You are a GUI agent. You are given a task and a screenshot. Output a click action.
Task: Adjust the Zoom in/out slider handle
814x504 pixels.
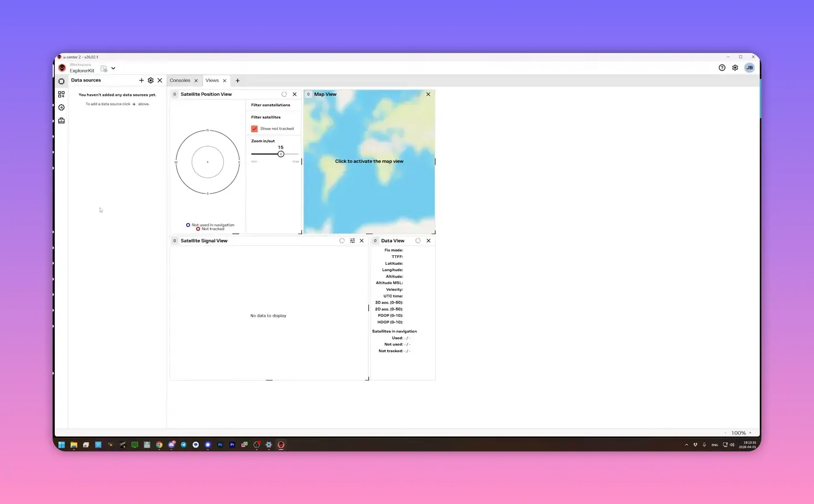point(281,154)
